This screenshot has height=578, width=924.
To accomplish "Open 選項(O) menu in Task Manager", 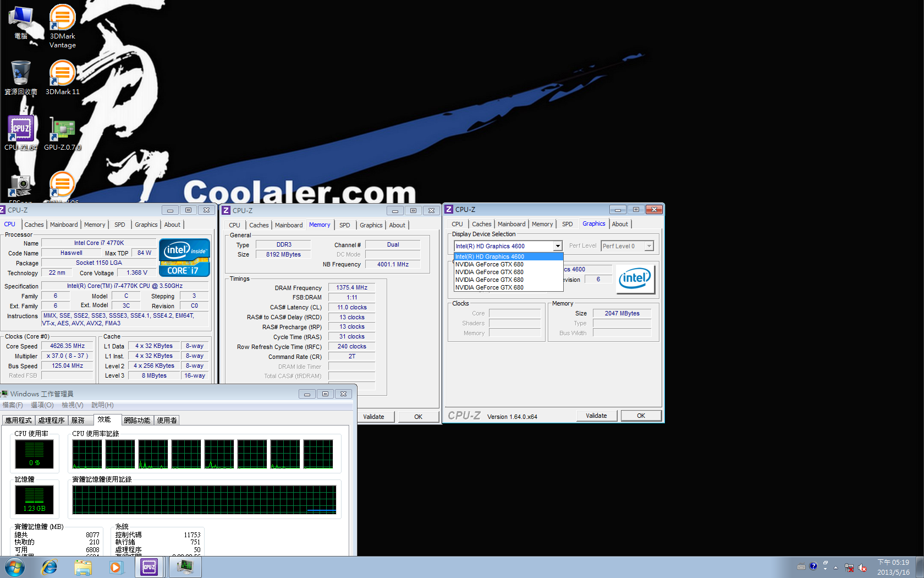I will 42,405.
